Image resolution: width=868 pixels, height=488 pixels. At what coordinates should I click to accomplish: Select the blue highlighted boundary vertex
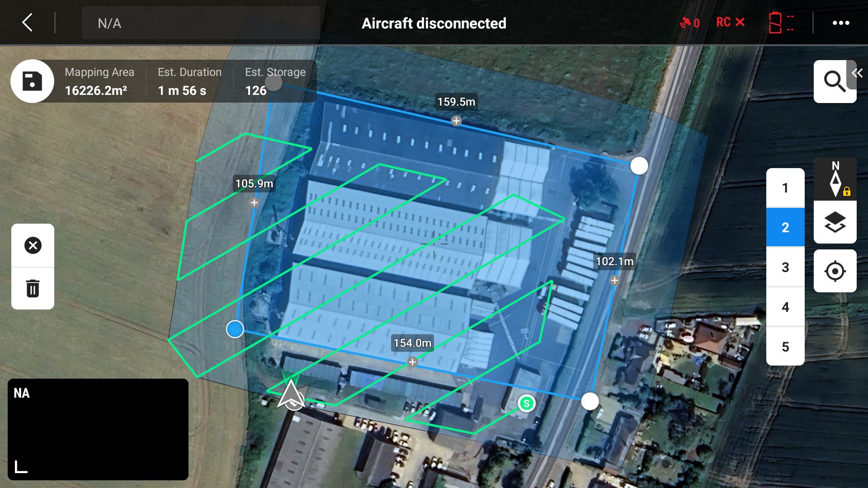click(x=235, y=329)
